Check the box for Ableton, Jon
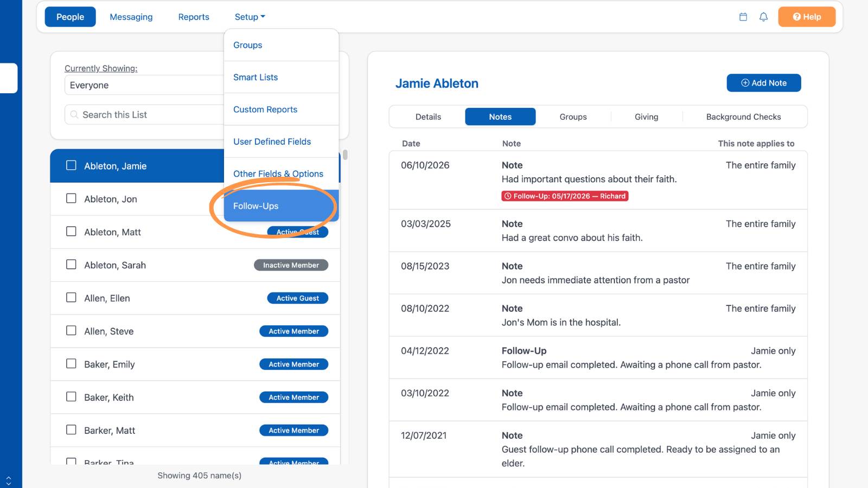Screen dimensions: 868x488 coord(71,198)
